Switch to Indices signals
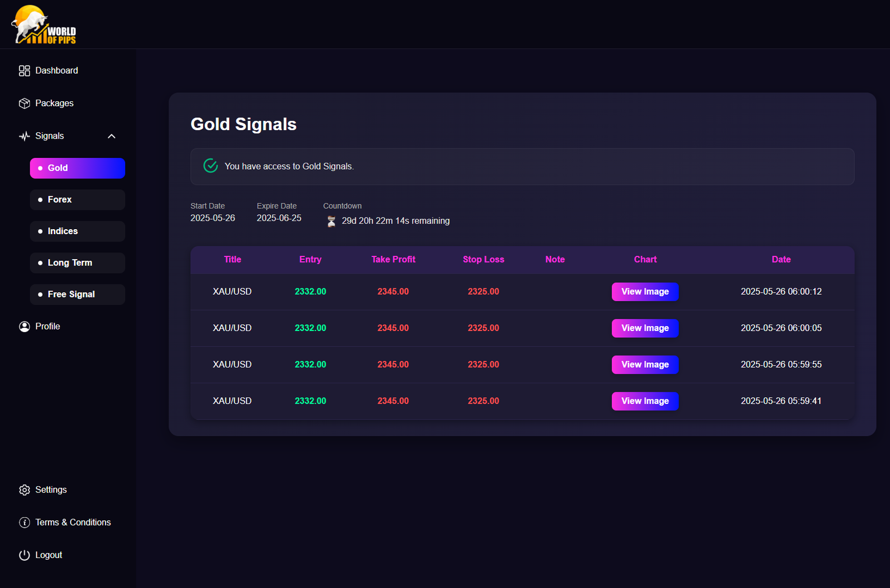This screenshot has width=890, height=588. [77, 231]
